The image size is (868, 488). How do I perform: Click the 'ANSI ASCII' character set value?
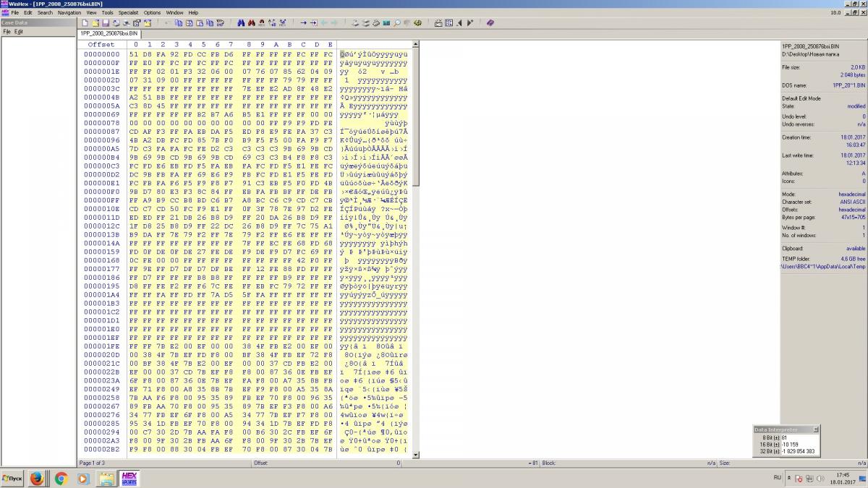[x=854, y=202]
